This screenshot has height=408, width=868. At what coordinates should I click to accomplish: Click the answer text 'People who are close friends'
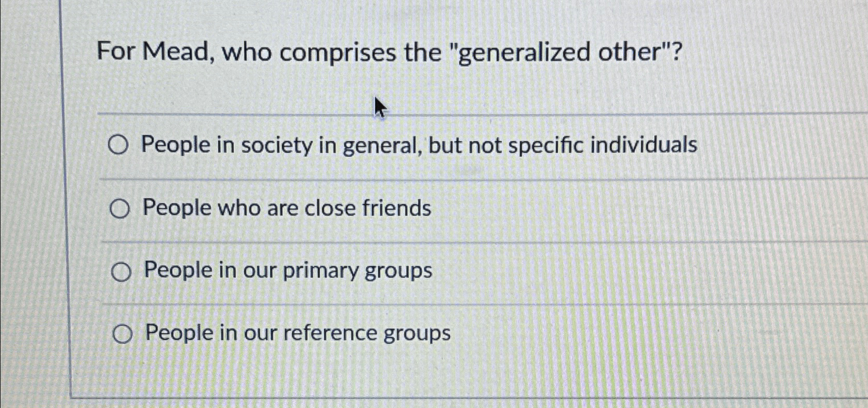pyautogui.click(x=286, y=208)
